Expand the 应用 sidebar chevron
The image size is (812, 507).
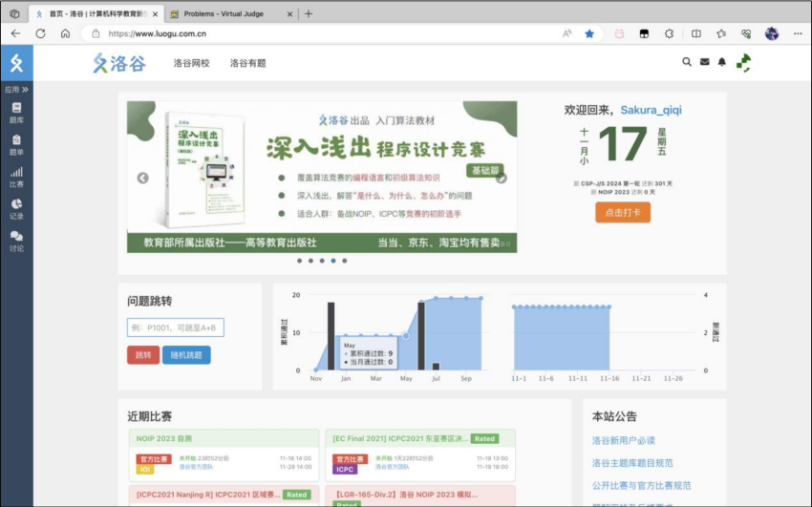(25, 90)
